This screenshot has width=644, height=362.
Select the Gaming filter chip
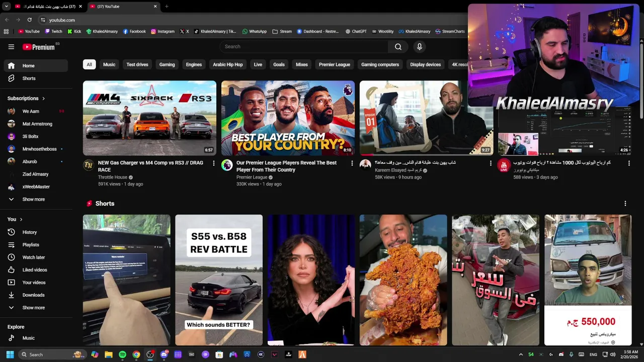(167, 64)
